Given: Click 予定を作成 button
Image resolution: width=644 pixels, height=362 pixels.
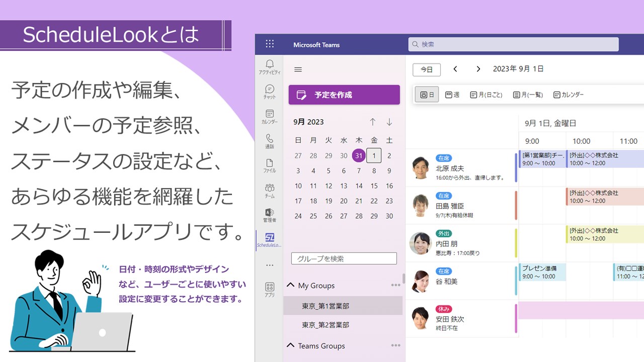Looking at the screenshot, I should click(344, 95).
